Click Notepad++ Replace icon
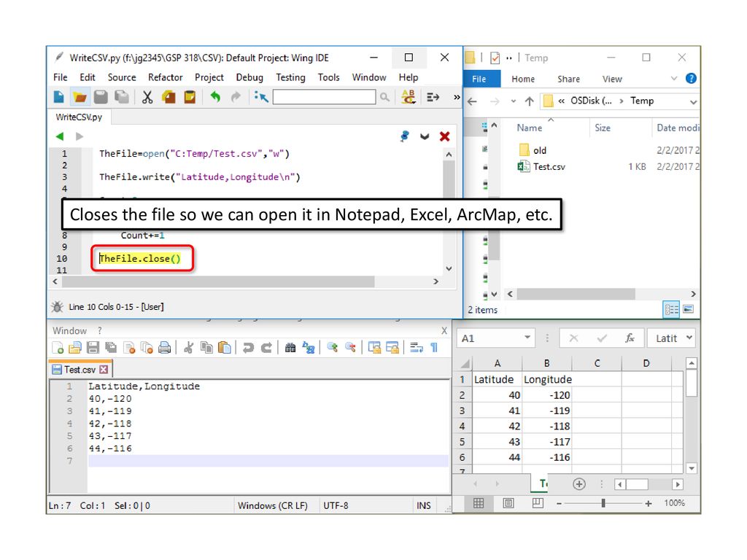The height and width of the screenshot is (560, 747). pos(309,348)
